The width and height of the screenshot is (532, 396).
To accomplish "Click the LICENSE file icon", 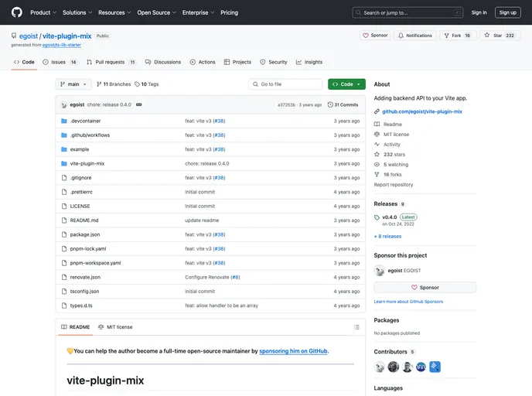I will (64, 206).
